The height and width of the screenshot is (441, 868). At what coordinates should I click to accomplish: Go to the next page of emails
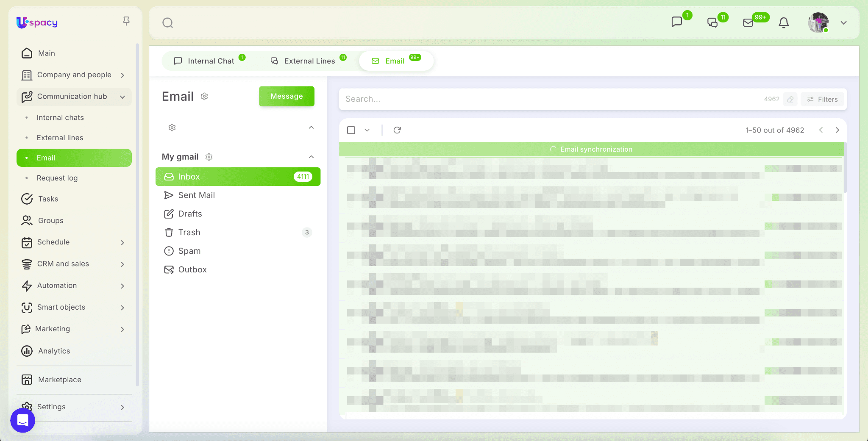pyautogui.click(x=837, y=130)
